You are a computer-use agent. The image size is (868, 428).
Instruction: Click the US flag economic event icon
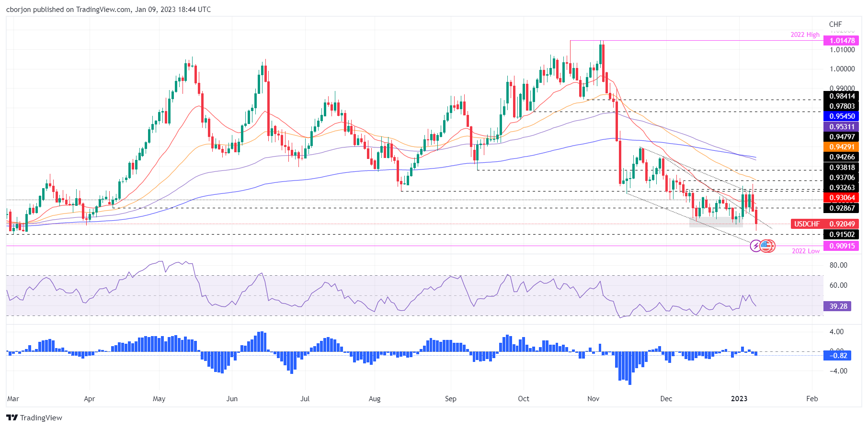766,246
